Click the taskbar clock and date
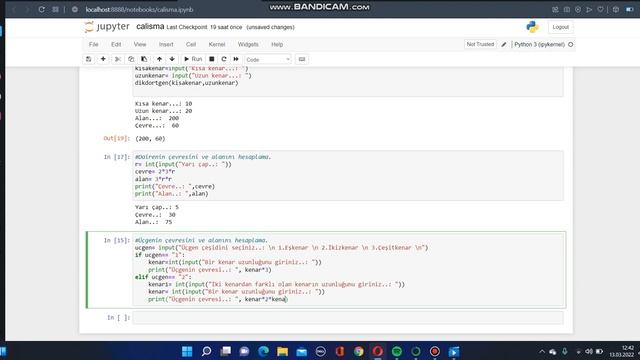Viewport: 640px width, 360px height. [x=621, y=351]
